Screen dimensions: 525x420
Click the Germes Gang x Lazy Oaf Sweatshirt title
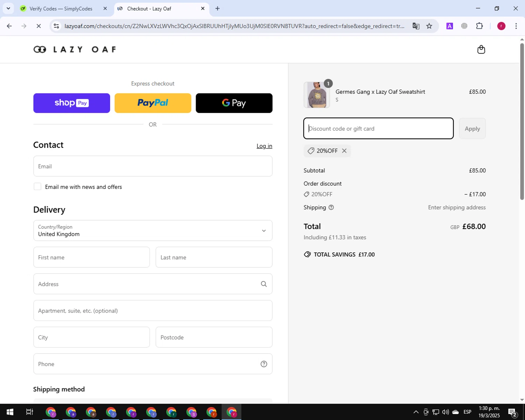click(380, 92)
